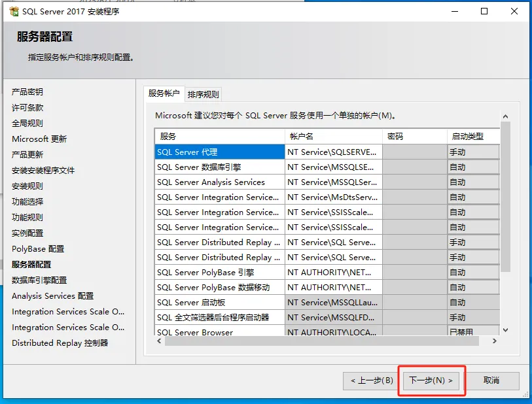This screenshot has width=532, height=404.
Task: Click horizontal scrollbar right arrow
Action: pyautogui.click(x=494, y=341)
